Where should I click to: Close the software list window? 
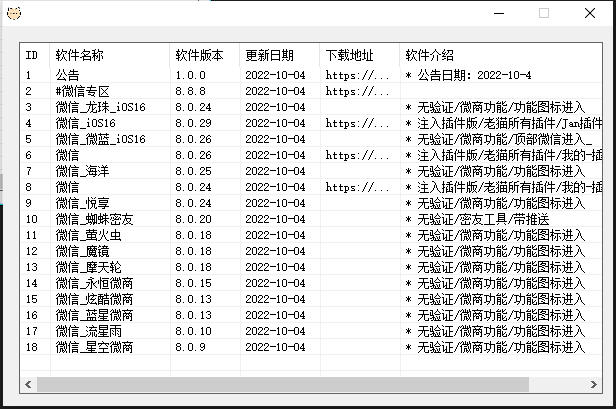[x=590, y=13]
